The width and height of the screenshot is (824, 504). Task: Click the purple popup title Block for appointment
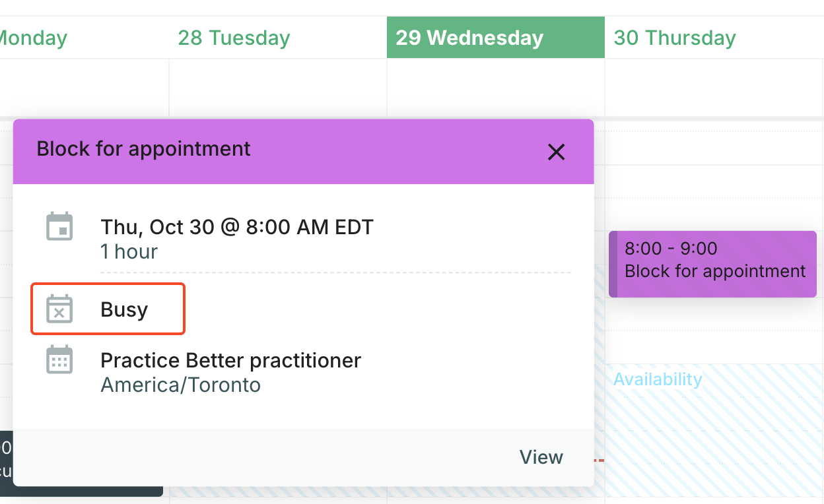coord(144,149)
